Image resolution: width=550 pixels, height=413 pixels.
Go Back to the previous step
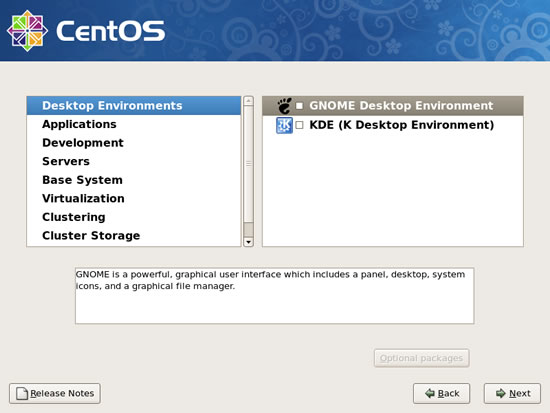tap(441, 393)
